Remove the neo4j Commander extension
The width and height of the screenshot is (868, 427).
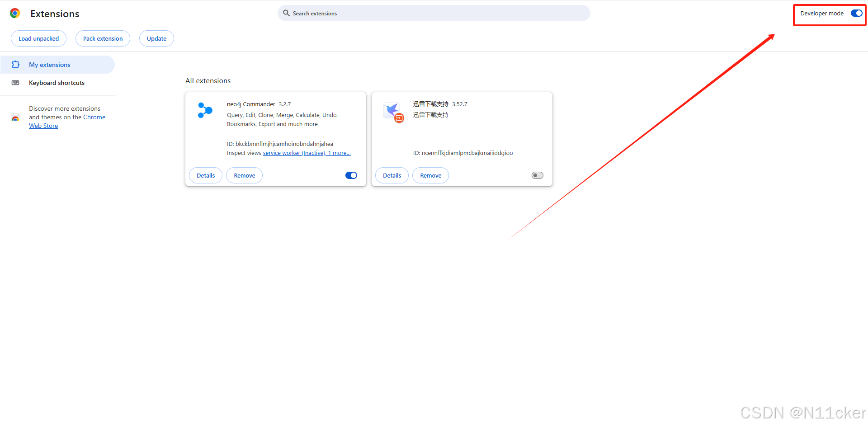[245, 175]
